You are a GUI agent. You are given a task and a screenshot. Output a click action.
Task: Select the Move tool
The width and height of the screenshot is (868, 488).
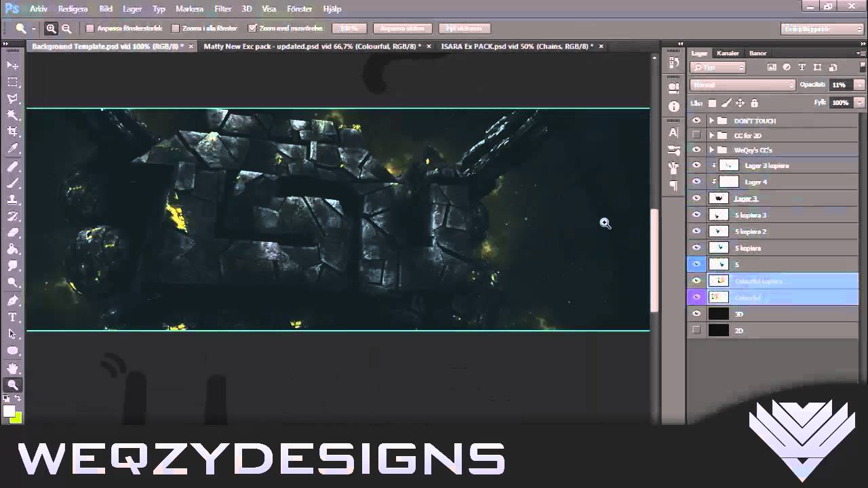[x=12, y=65]
